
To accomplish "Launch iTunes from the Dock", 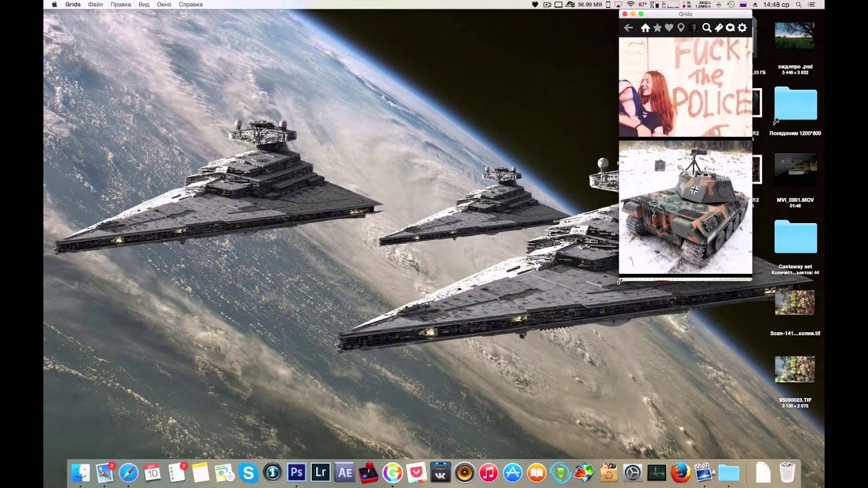I will [488, 472].
